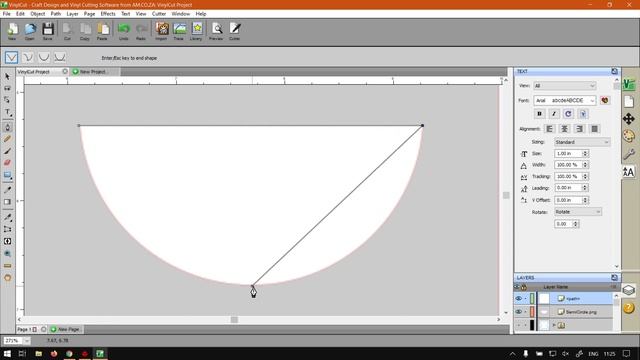Screen dimensions: 640x360
Task: Open the Arial font dropdown
Action: pos(564,100)
